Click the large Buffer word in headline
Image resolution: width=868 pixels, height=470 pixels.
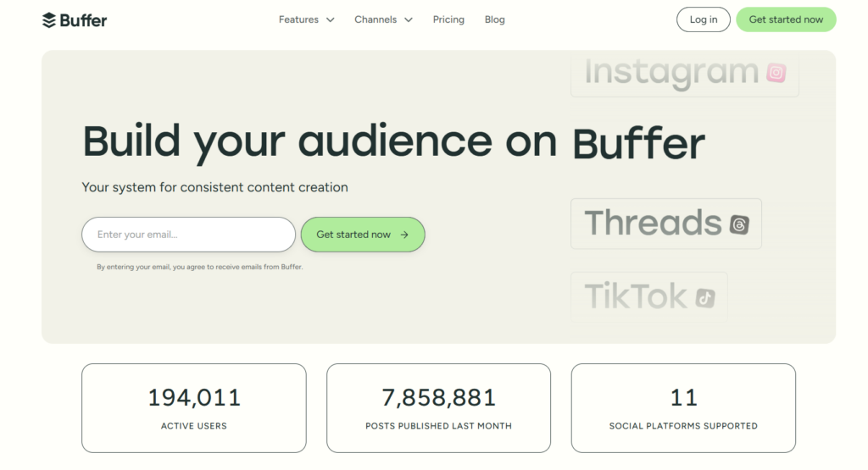point(638,144)
